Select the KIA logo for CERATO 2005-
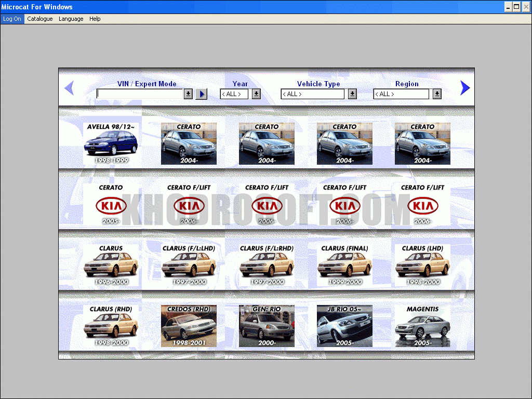532x399 pixels. [111, 205]
